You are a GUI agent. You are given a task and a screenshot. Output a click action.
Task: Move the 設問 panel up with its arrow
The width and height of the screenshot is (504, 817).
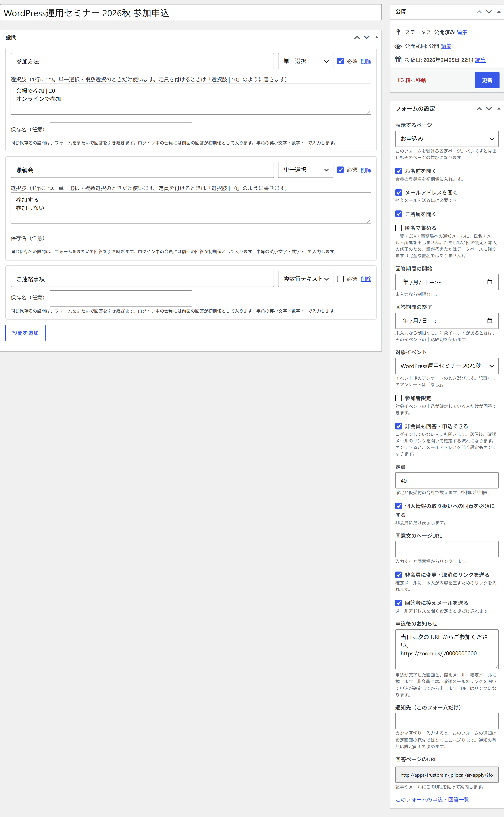(x=357, y=37)
